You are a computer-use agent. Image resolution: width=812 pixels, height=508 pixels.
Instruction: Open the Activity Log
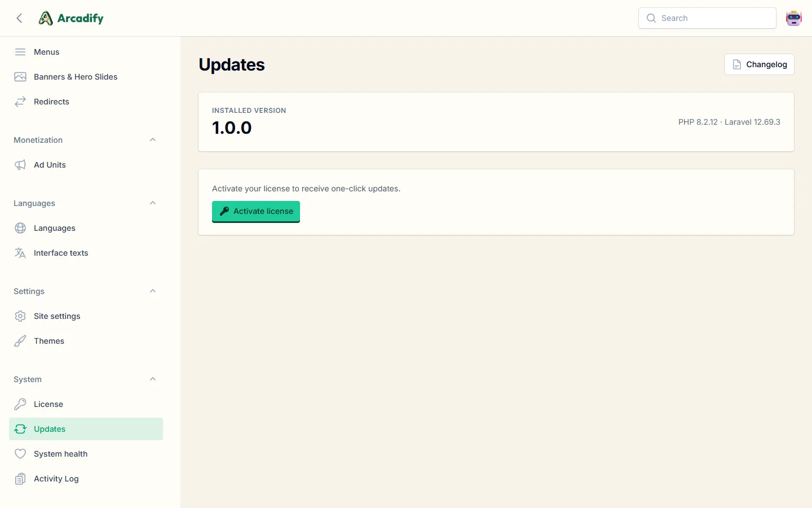click(86, 479)
